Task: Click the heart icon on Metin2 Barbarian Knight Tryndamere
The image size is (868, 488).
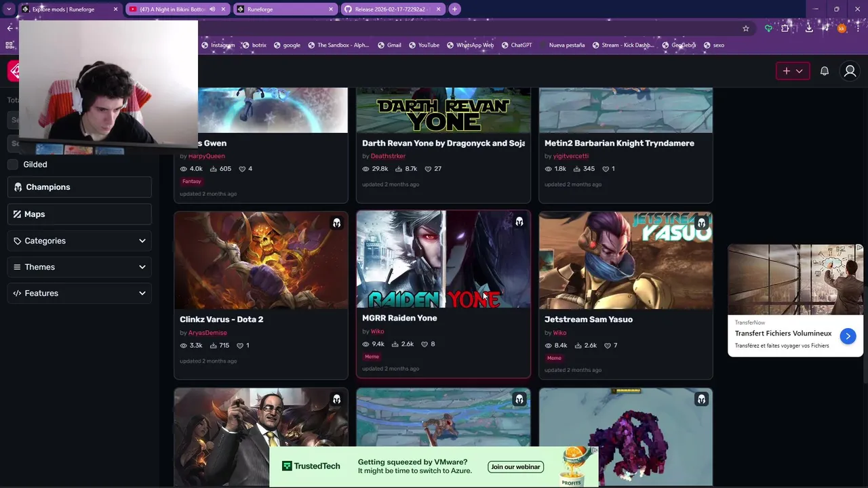Action: pyautogui.click(x=606, y=169)
